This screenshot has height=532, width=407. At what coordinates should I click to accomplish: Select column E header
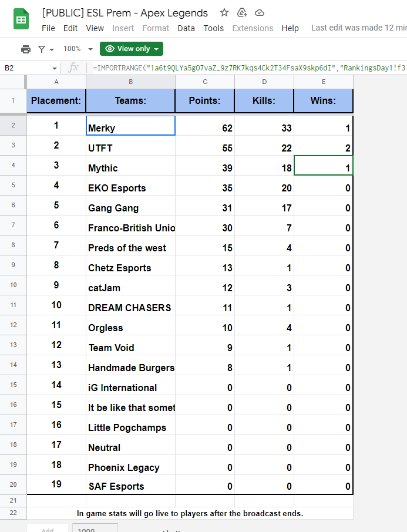coord(324,82)
